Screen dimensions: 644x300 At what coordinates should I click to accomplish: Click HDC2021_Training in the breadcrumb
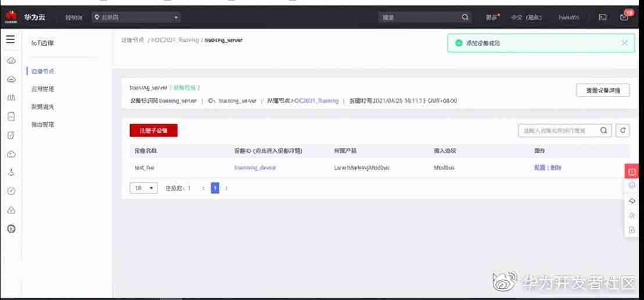(x=175, y=40)
